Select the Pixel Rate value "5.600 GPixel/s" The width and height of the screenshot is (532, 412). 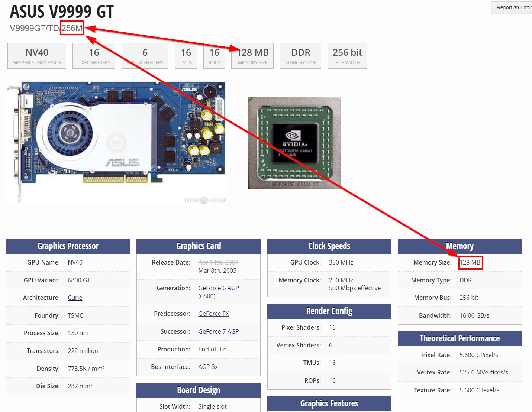click(479, 355)
